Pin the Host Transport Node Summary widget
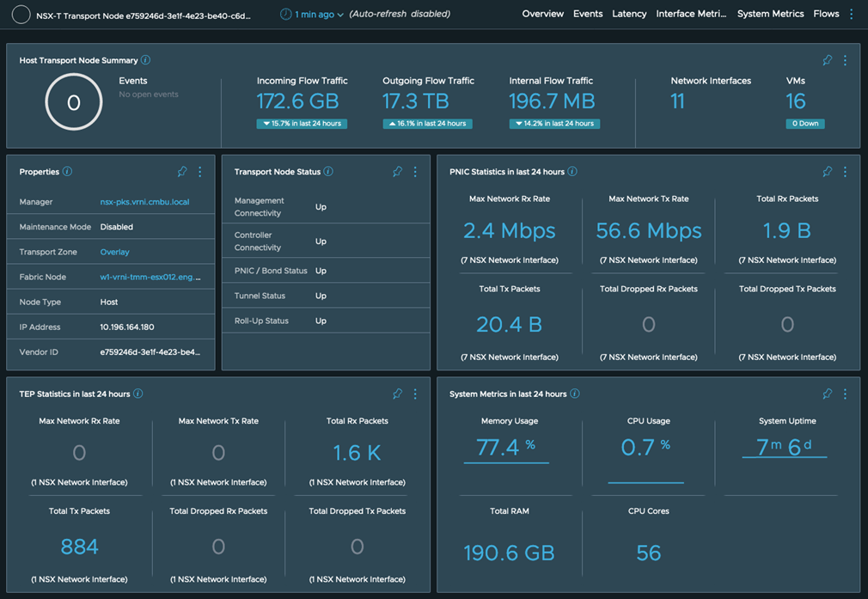The image size is (868, 599). pos(827,61)
